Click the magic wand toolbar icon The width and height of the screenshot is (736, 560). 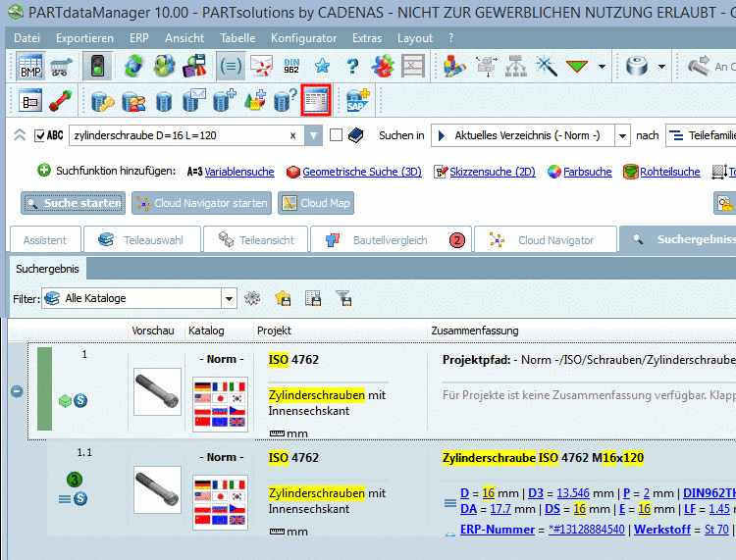click(547, 66)
